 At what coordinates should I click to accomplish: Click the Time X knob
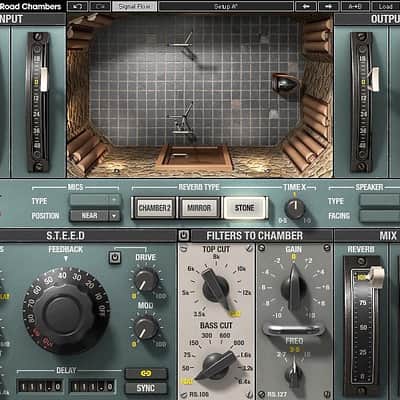point(295,209)
